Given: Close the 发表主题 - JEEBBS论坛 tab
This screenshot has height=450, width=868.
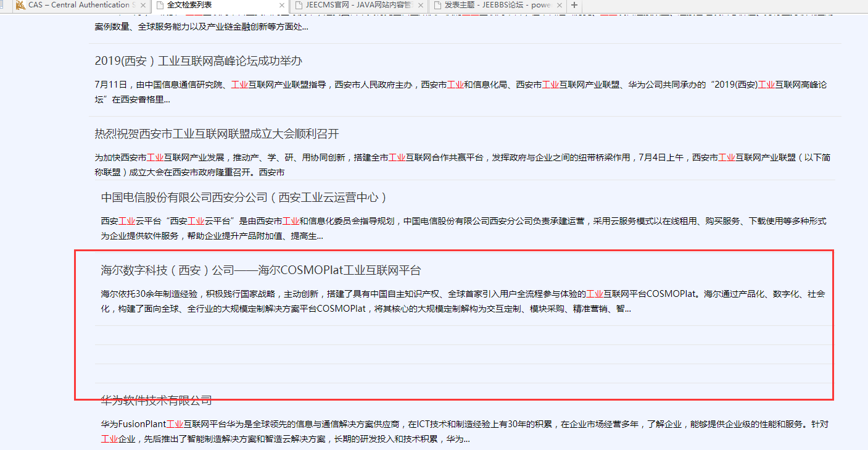Looking at the screenshot, I should pyautogui.click(x=560, y=5).
